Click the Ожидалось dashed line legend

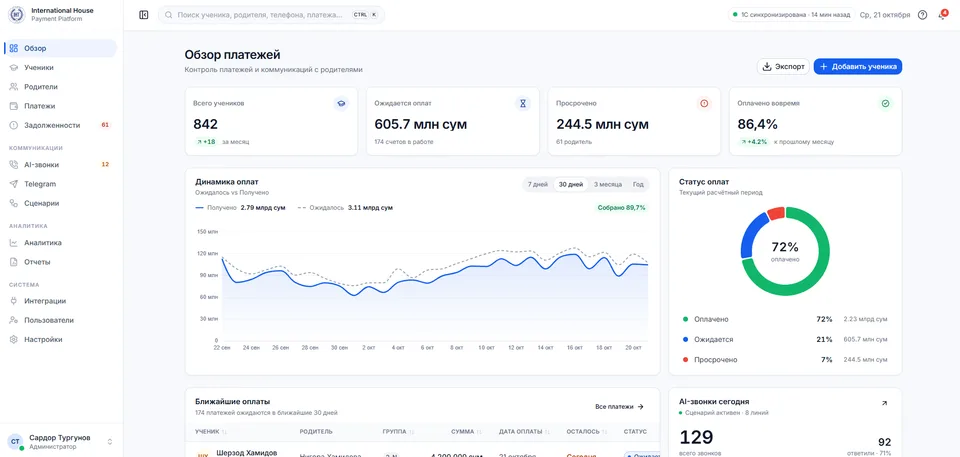[345, 208]
